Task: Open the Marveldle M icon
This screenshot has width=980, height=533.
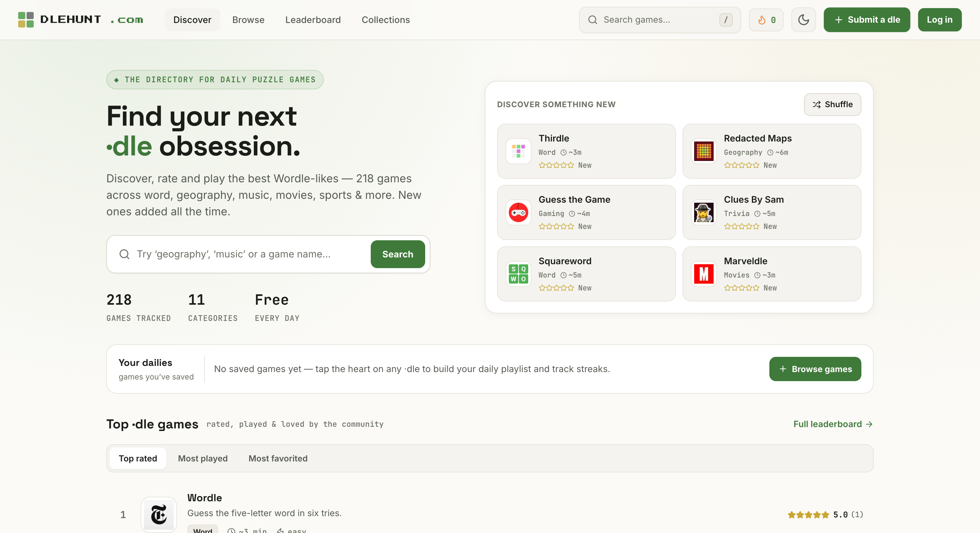Action: [x=704, y=274]
